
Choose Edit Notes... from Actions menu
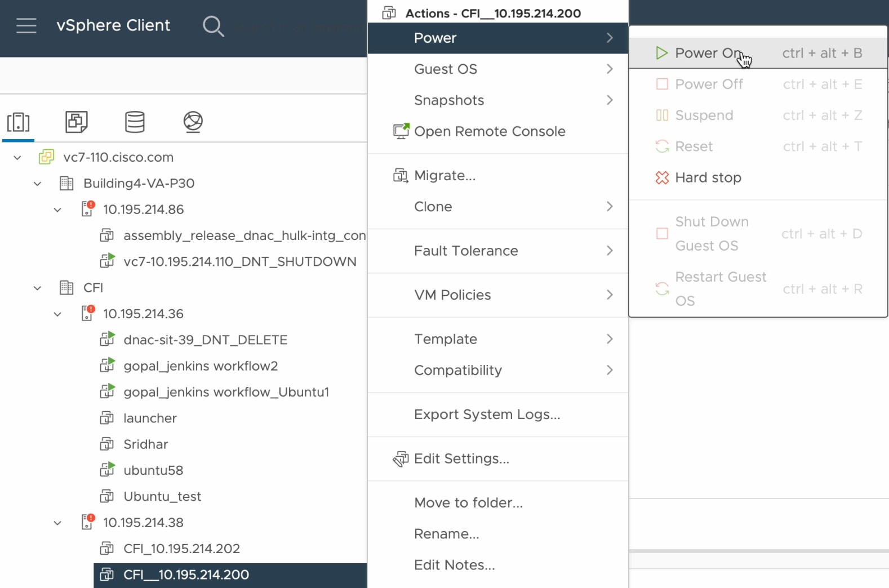498,565
